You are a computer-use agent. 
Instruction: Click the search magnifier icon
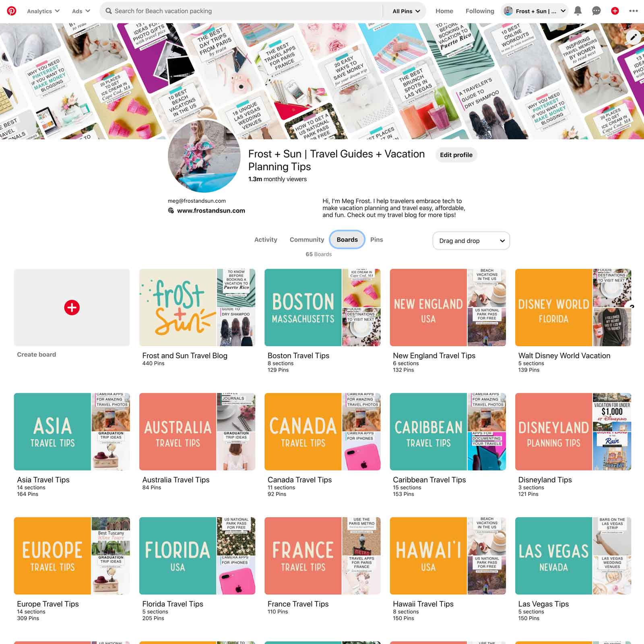109,11
